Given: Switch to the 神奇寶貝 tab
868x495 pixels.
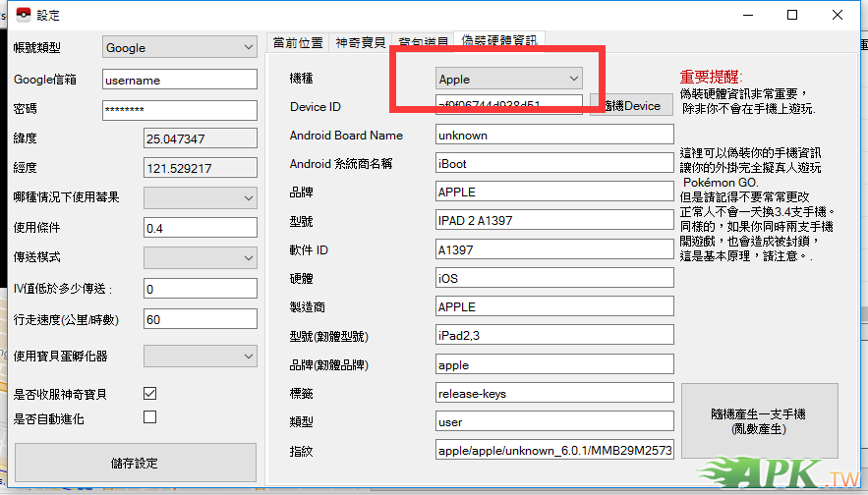Looking at the screenshot, I should [x=361, y=42].
